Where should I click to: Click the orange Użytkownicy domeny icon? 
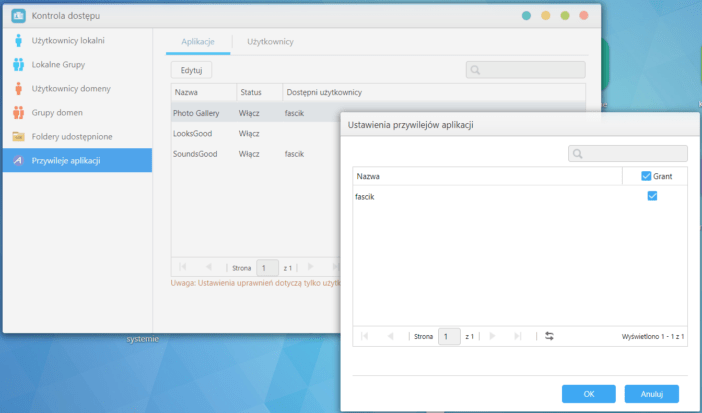click(x=18, y=89)
